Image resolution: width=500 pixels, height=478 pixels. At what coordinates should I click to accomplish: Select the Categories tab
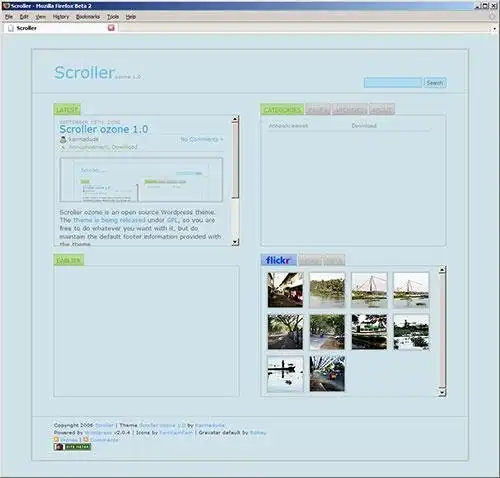tap(282, 110)
